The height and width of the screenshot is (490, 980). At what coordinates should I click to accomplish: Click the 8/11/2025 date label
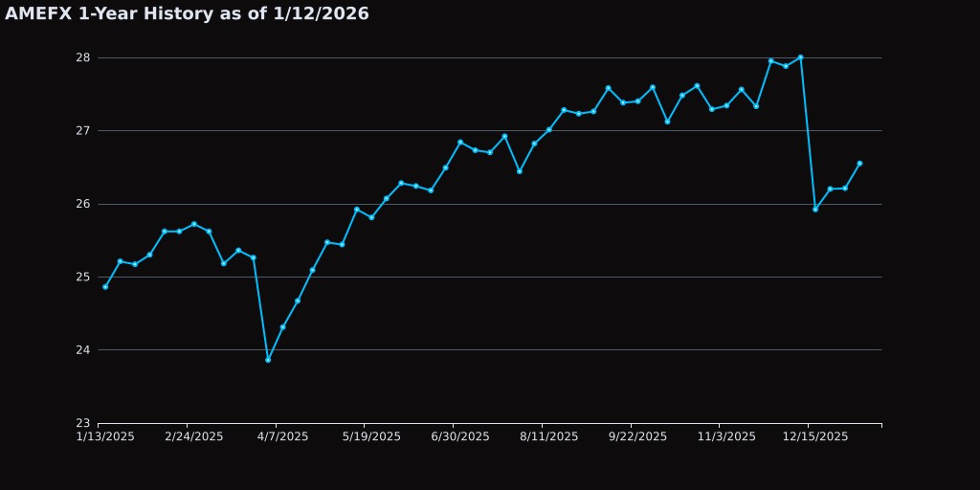549,436
